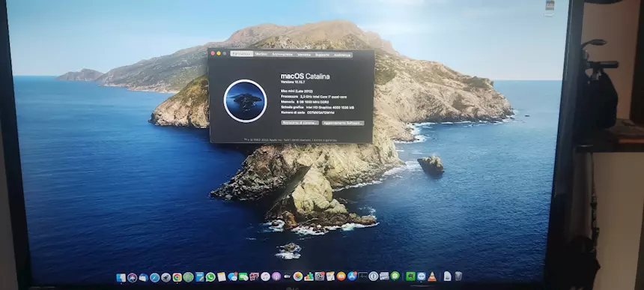Switch to the Archiviazione tab
Image resolution: width=644 pixels, height=290 pixels.
282,54
